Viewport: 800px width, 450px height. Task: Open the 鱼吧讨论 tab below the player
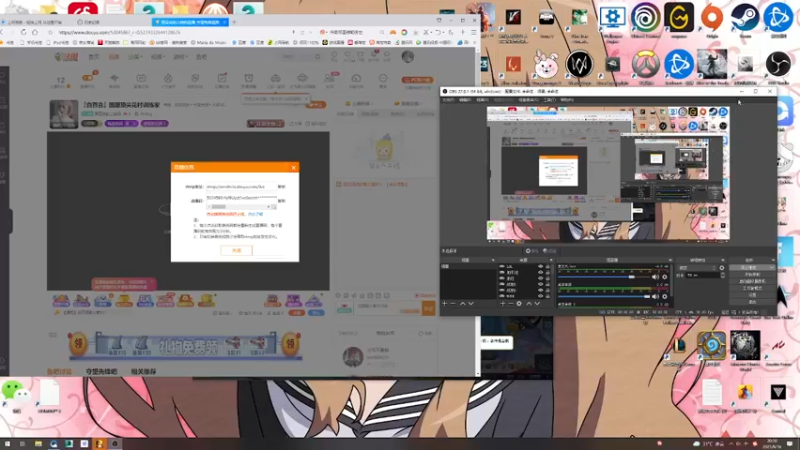[59, 371]
